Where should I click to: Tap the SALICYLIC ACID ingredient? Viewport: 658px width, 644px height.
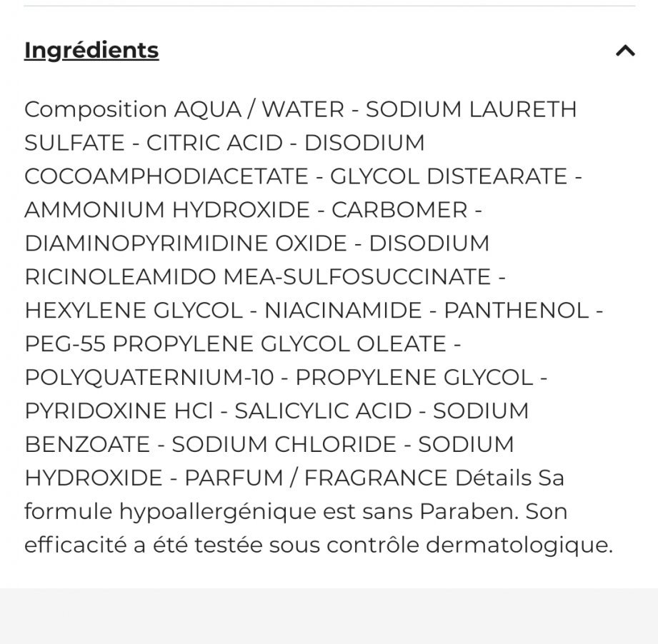[323, 411]
